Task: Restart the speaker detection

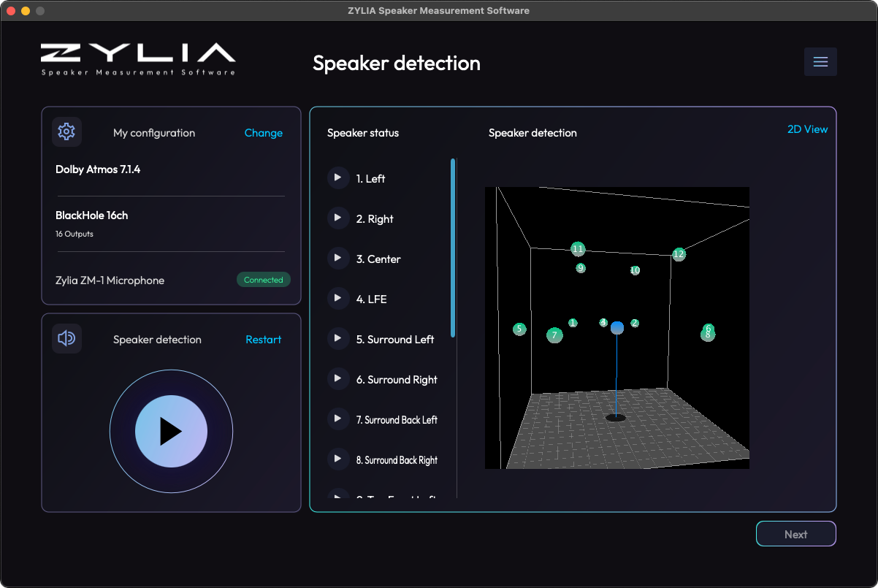Action: 263,340
